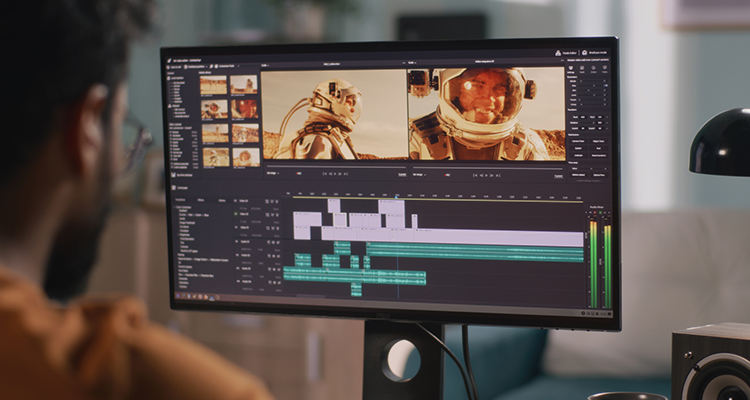The width and height of the screenshot is (750, 400).
Task: Click the last icon in Audio 04 track header
Action: pyautogui.click(x=278, y=282)
